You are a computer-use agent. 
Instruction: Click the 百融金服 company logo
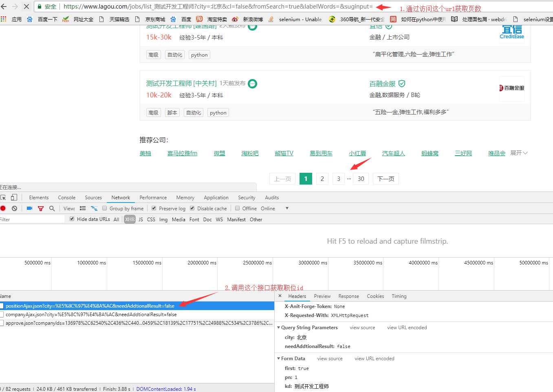512,88
